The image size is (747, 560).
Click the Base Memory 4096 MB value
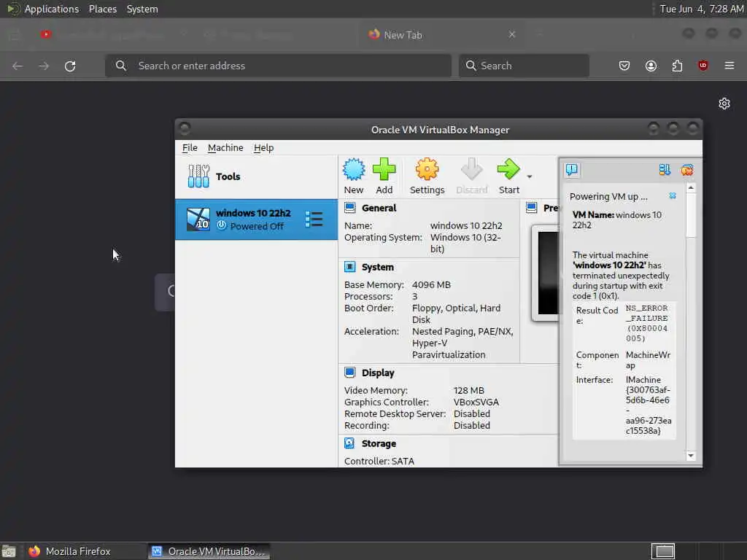(431, 285)
